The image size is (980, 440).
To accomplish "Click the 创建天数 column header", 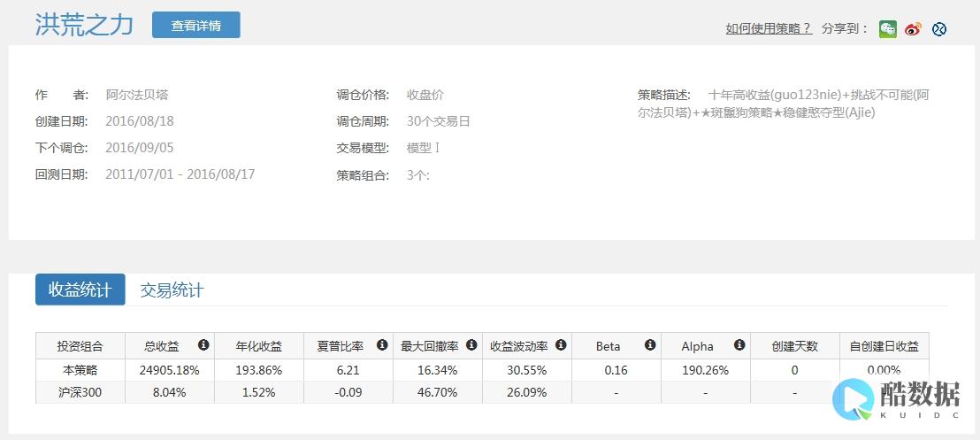I will tap(795, 346).
